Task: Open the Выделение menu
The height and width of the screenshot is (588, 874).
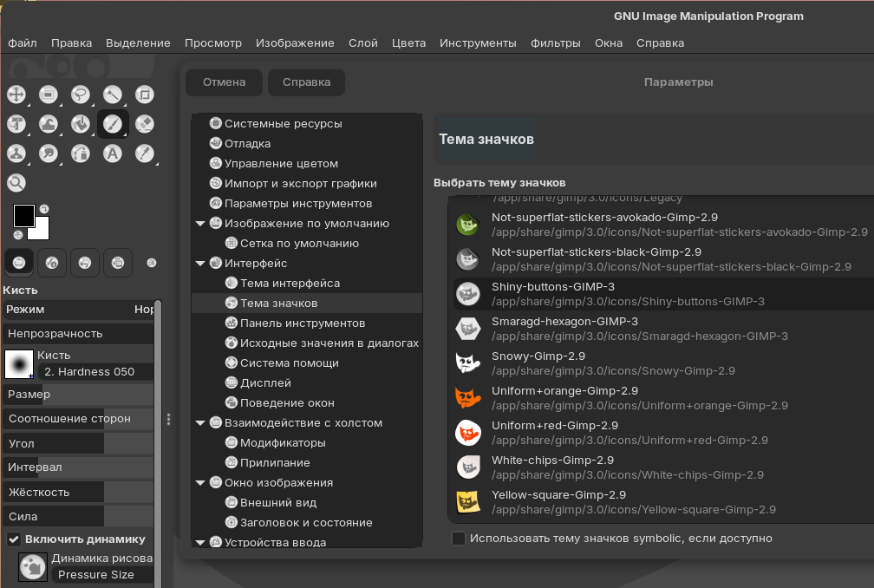Action: [138, 42]
